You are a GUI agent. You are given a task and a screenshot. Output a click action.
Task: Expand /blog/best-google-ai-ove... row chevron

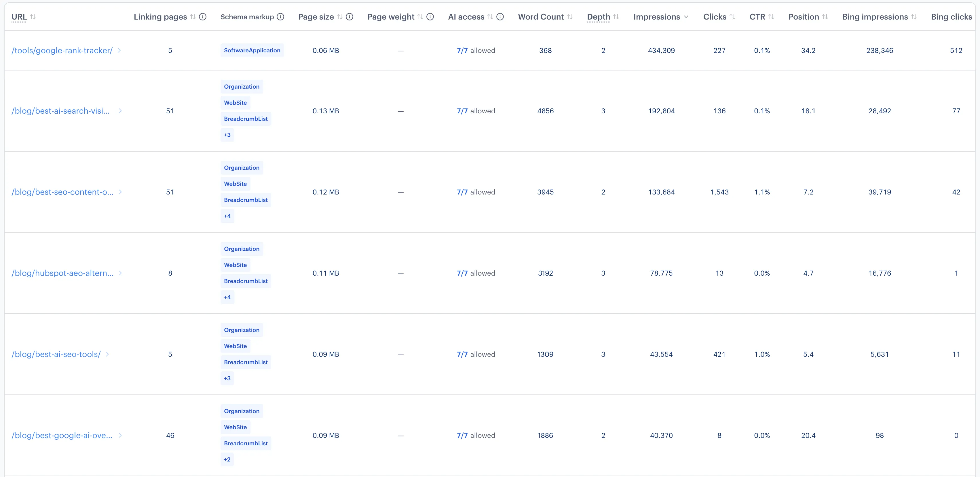click(120, 435)
